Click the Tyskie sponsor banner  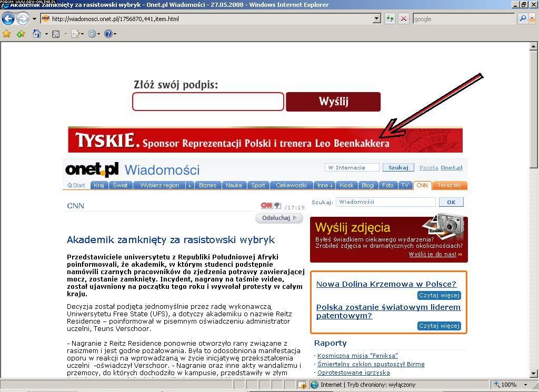(x=265, y=140)
